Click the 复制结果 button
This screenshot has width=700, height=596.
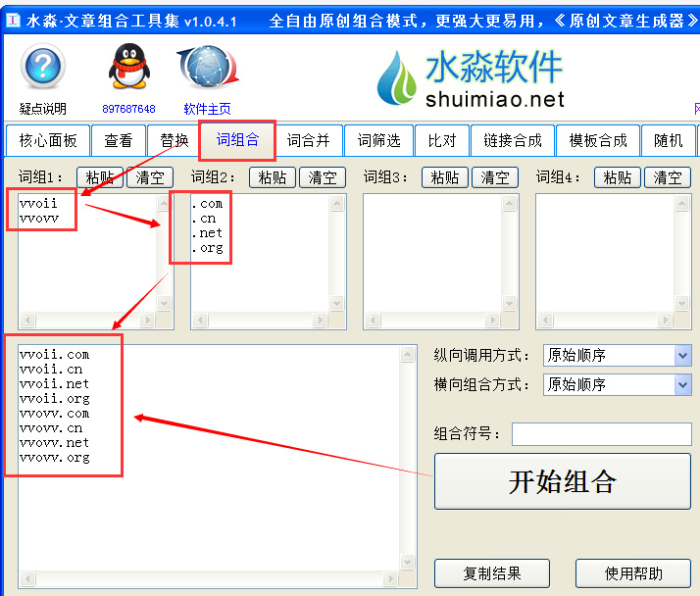491,573
